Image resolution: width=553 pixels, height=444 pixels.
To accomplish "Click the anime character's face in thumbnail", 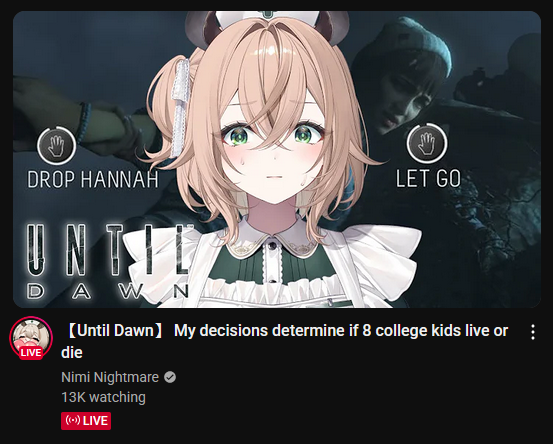I will point(273,148).
